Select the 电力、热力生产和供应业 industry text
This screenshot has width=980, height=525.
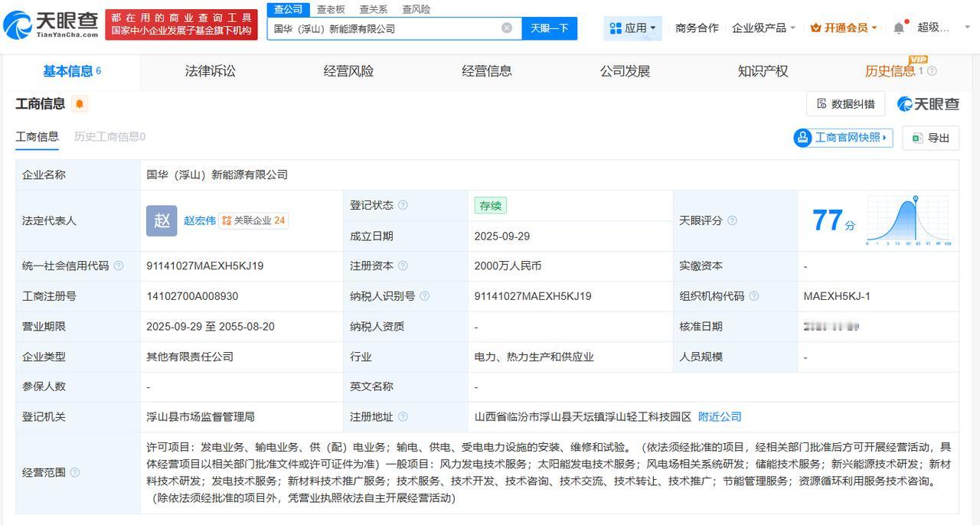click(534, 357)
